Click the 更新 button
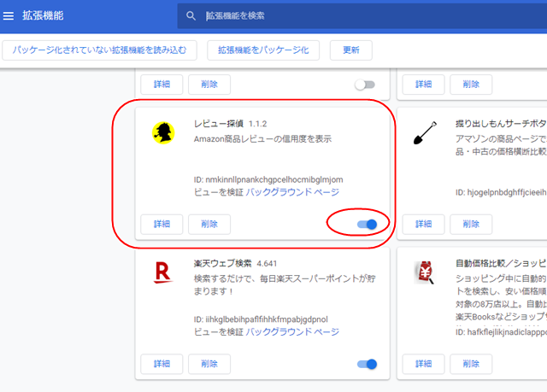547x392 pixels. click(x=351, y=50)
